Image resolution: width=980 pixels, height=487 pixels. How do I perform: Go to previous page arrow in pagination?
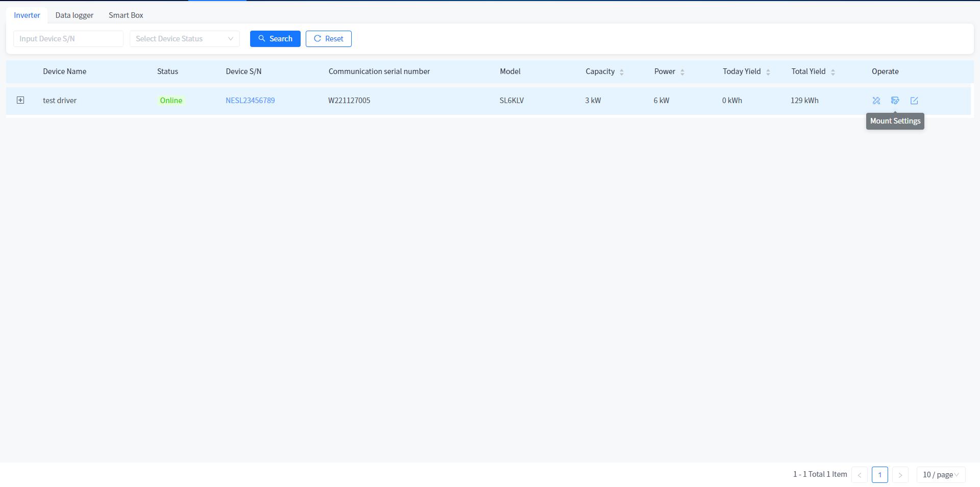(859, 475)
